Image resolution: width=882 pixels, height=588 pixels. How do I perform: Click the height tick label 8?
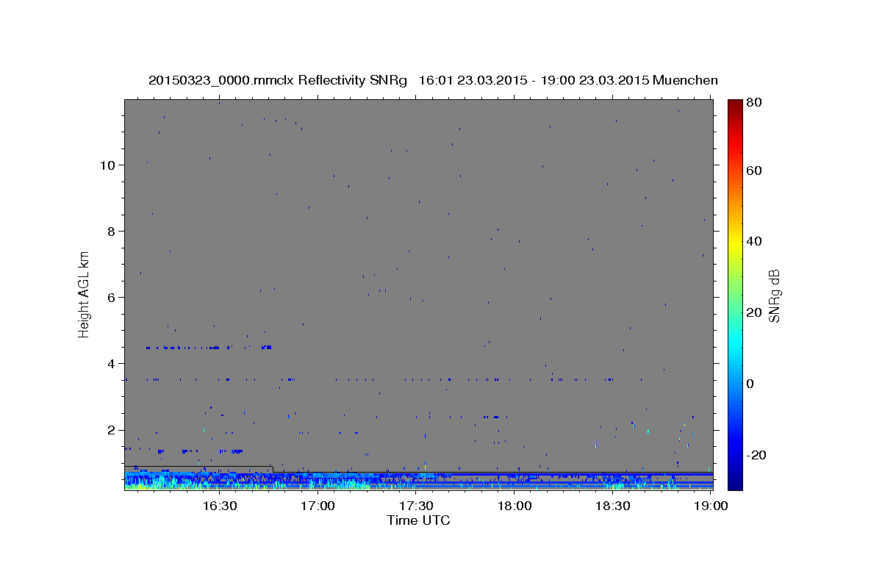tap(112, 231)
